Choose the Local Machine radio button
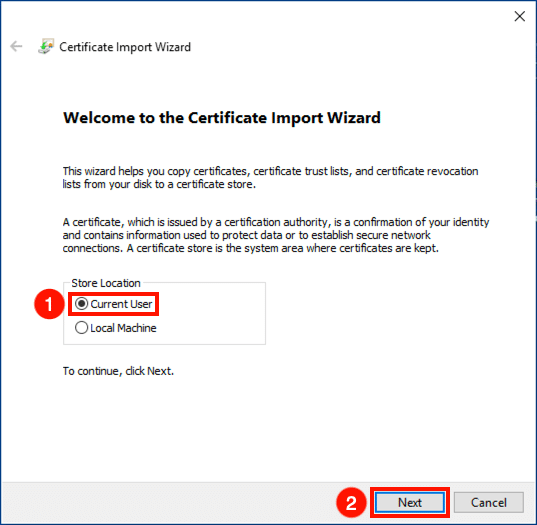The width and height of the screenshot is (537, 525). (82, 328)
